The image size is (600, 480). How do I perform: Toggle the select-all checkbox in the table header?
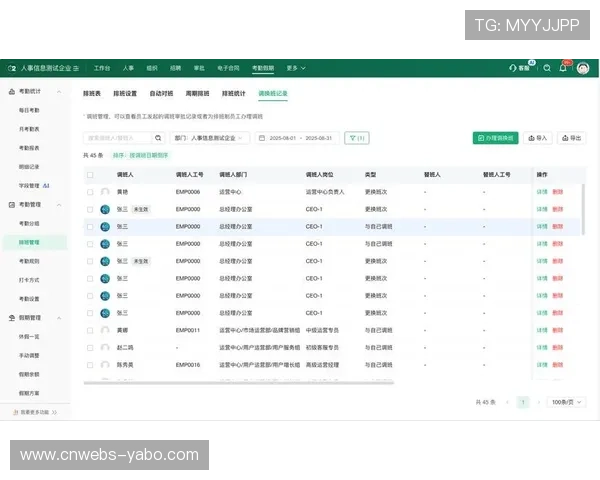90,175
